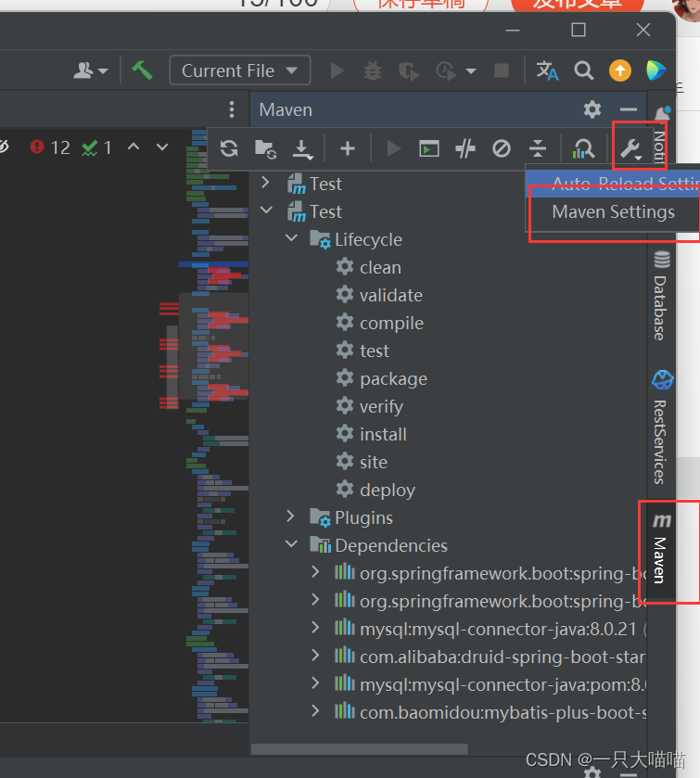Click the 12 errors indicator
The height and width of the screenshot is (778, 700).
click(x=50, y=147)
